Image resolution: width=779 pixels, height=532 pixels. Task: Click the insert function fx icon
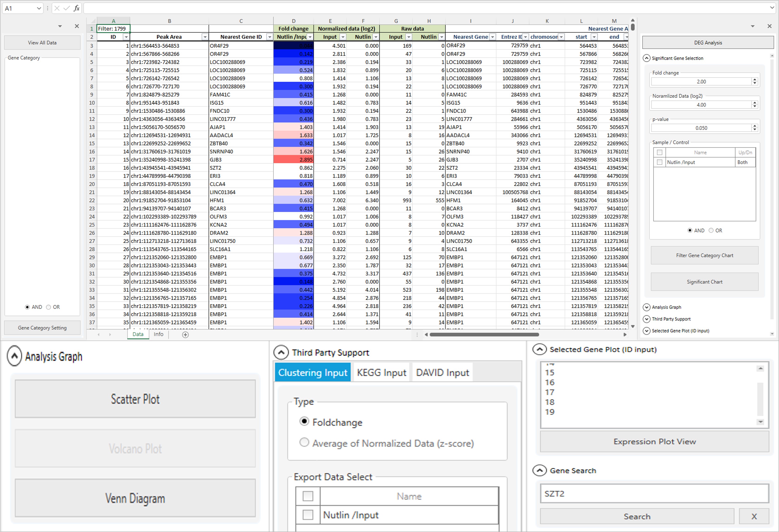(x=76, y=8)
